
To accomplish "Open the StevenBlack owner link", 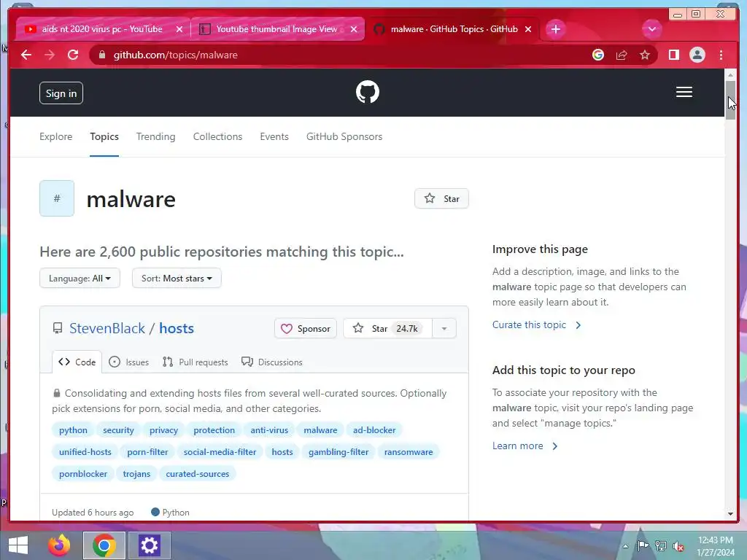I will [x=107, y=328].
